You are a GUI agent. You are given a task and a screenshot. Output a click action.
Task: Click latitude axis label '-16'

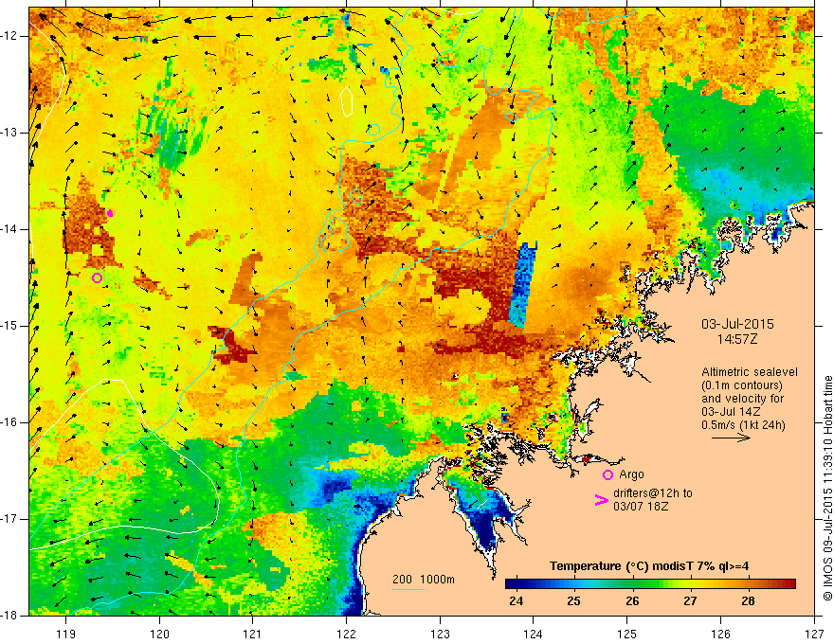(10, 422)
